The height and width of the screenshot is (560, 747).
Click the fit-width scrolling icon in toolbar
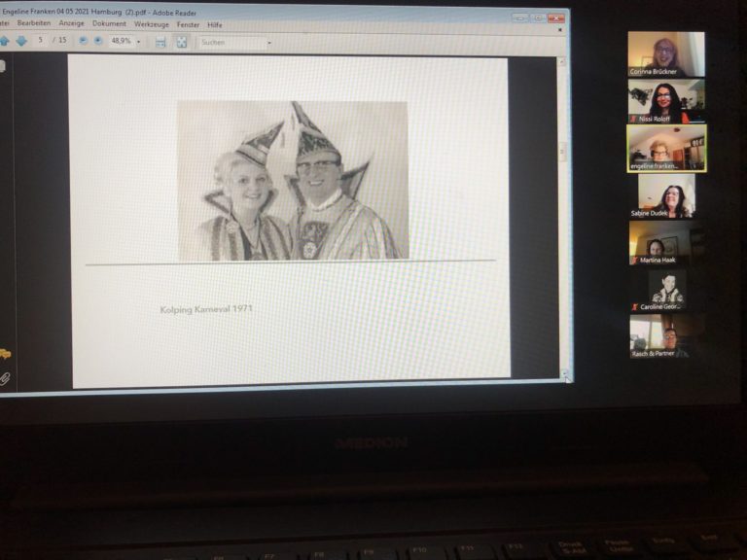click(x=160, y=42)
